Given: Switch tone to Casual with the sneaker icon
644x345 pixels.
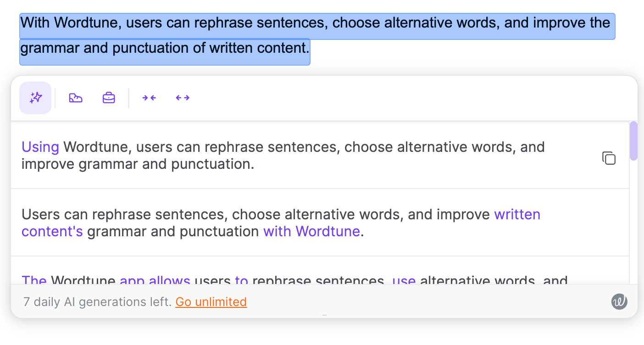Looking at the screenshot, I should (75, 97).
